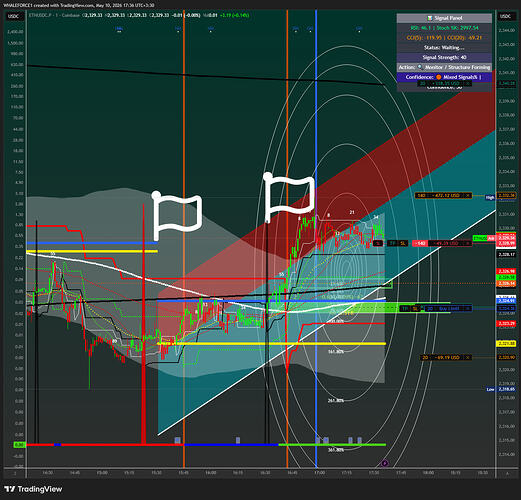This screenshot has height=500, width=521.
Task: Click SL button next to Buy Limit order
Action: click(415, 309)
